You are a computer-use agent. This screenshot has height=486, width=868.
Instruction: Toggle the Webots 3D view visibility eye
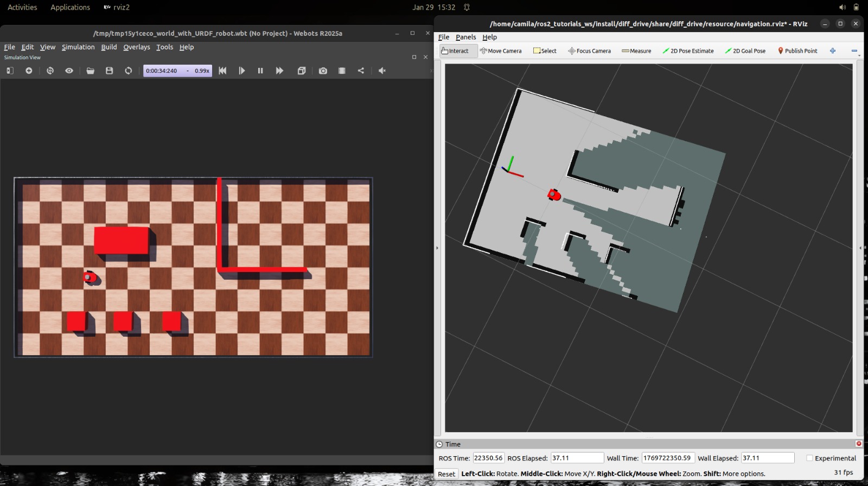69,71
